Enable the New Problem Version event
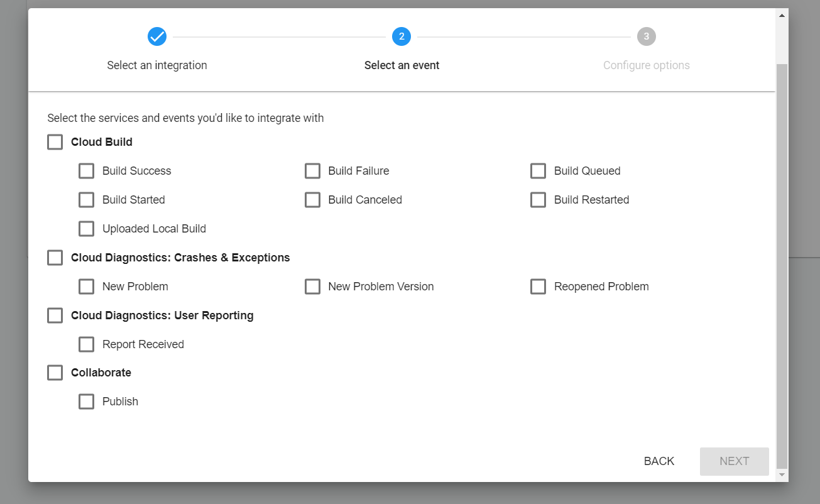Viewport: 820px width, 504px height. (312, 287)
